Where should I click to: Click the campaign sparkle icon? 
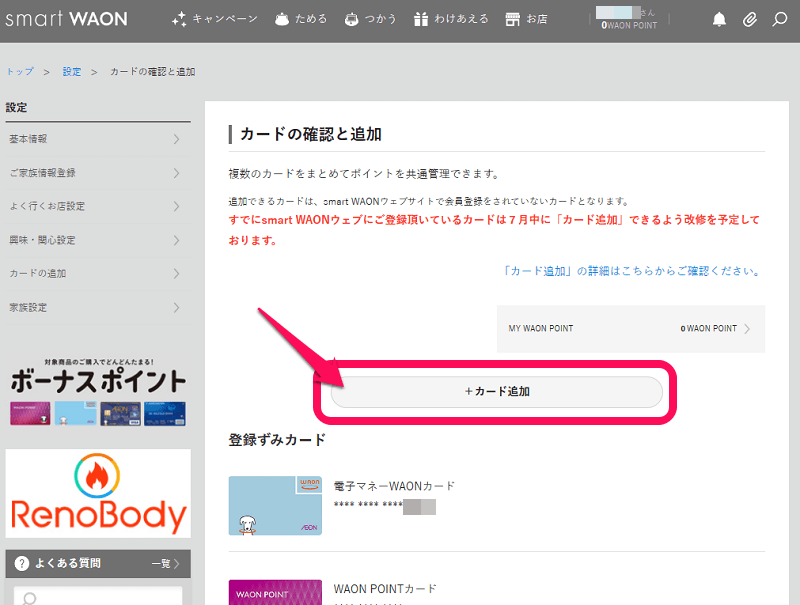point(179,19)
